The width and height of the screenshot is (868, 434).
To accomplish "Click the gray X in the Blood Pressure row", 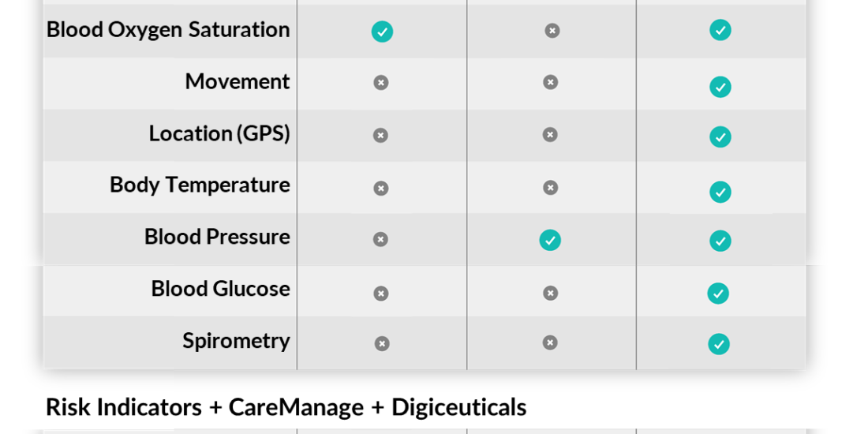I will tap(380, 239).
